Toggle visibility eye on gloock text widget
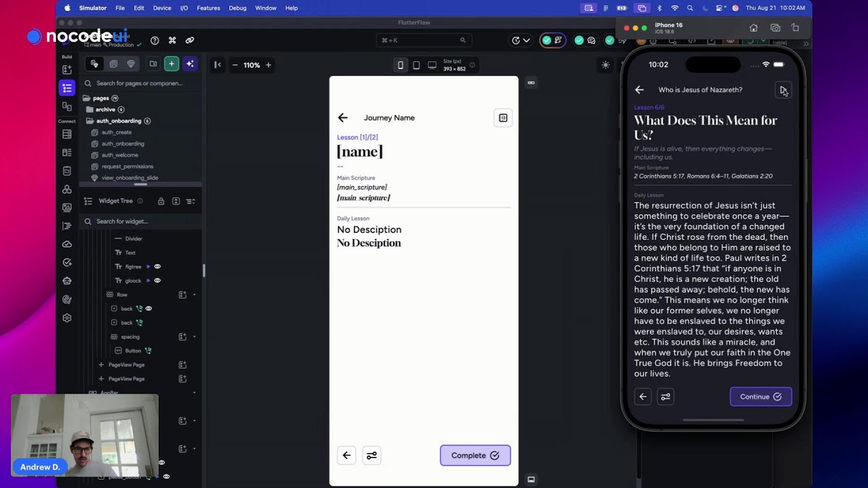Screen dimensions: 868x488 click(x=157, y=281)
